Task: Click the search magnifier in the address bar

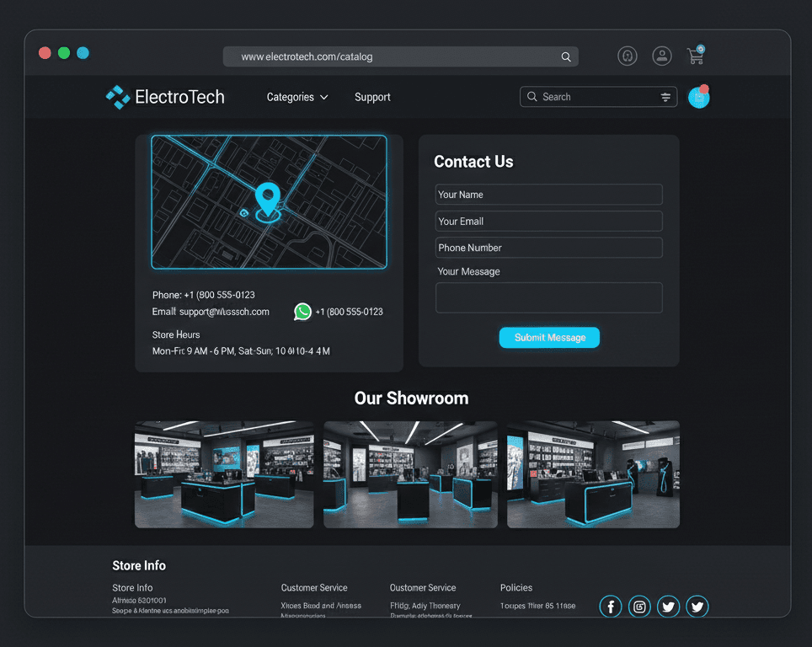Action: tap(566, 57)
